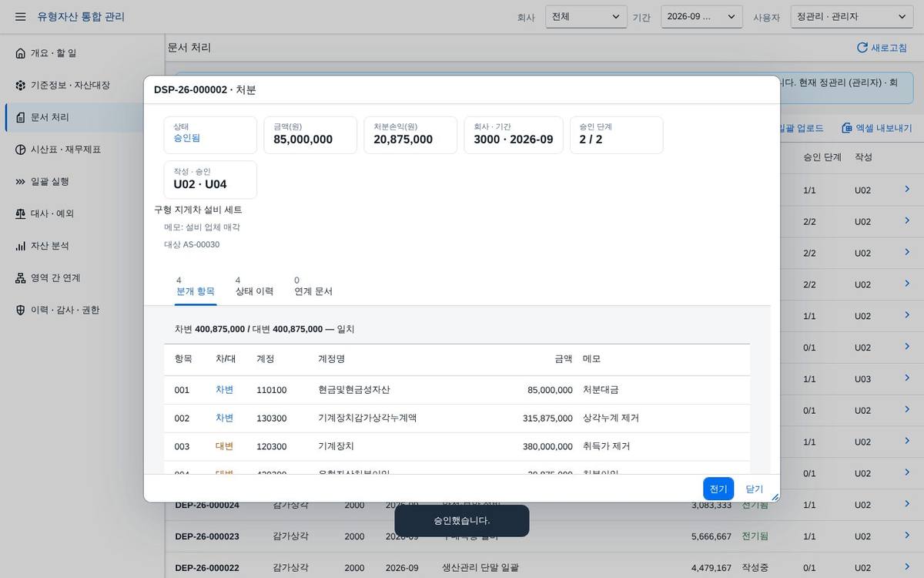This screenshot has height=578, width=924.
Task: Open the DEP-26-000024 row chevron arrow
Action: [x=907, y=505]
